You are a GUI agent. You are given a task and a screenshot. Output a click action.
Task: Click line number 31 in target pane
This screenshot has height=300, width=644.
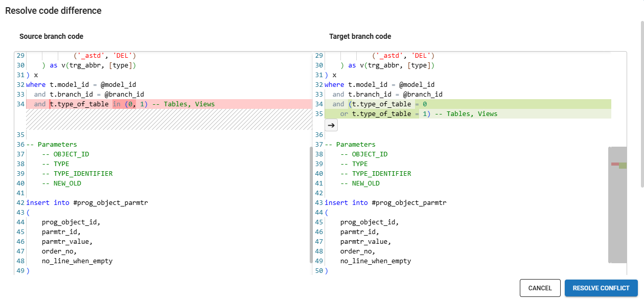(319, 75)
